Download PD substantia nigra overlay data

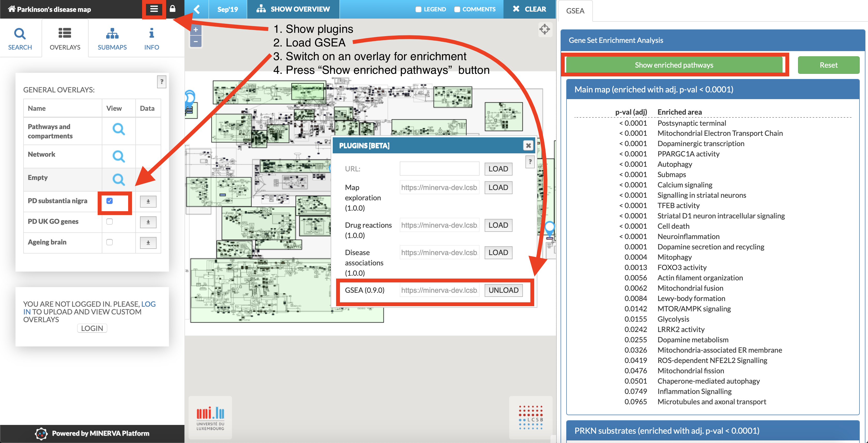pos(148,202)
